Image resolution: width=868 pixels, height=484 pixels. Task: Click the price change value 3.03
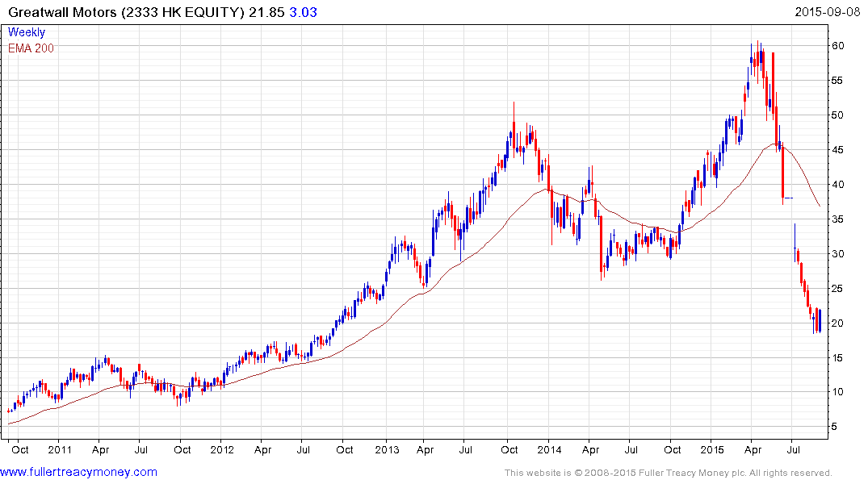pyautogui.click(x=303, y=12)
